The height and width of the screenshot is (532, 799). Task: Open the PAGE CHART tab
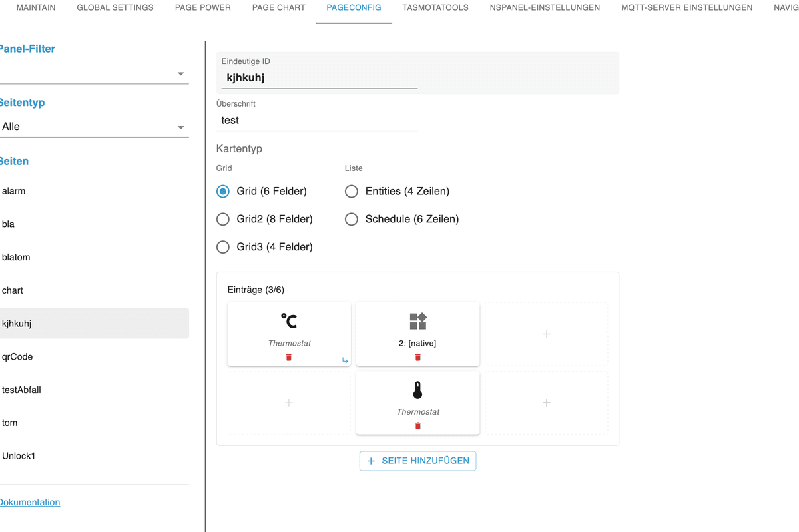click(x=278, y=8)
